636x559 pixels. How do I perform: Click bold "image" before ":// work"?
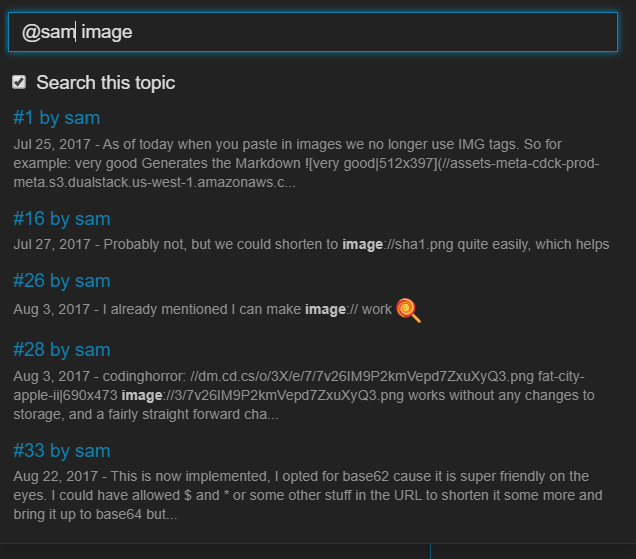(x=325, y=310)
